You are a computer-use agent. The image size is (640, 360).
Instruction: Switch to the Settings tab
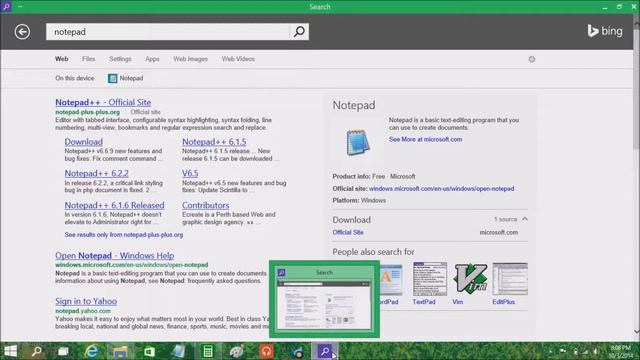point(120,59)
